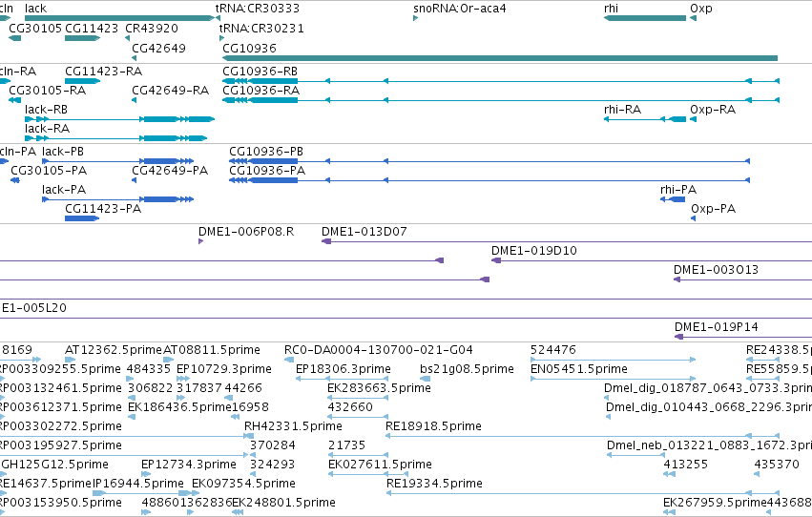
Task: Click the EST labeled 370284
Action: pos(272,445)
